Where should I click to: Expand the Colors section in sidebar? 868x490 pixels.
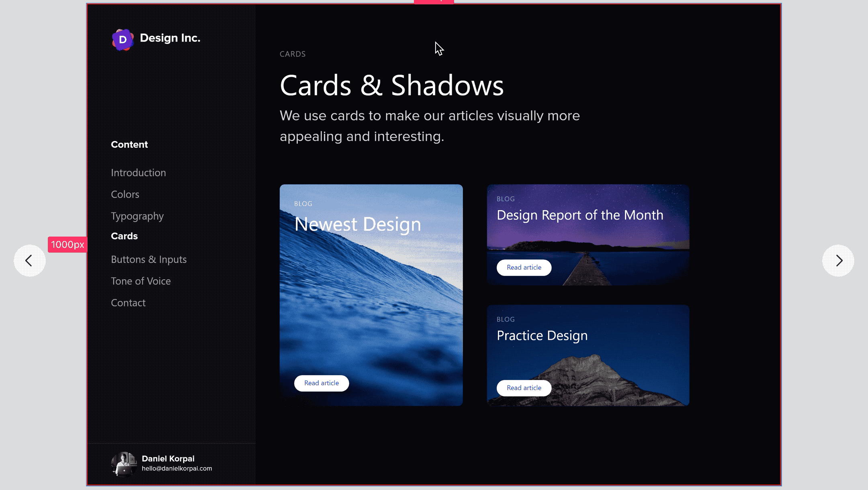tap(125, 194)
